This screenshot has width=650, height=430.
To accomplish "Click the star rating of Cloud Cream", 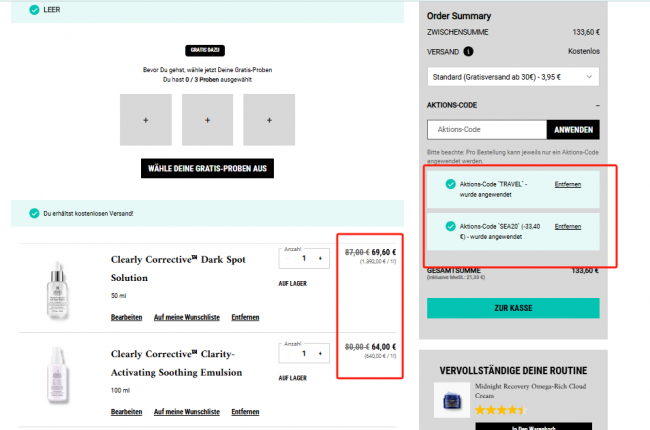I will (500, 410).
